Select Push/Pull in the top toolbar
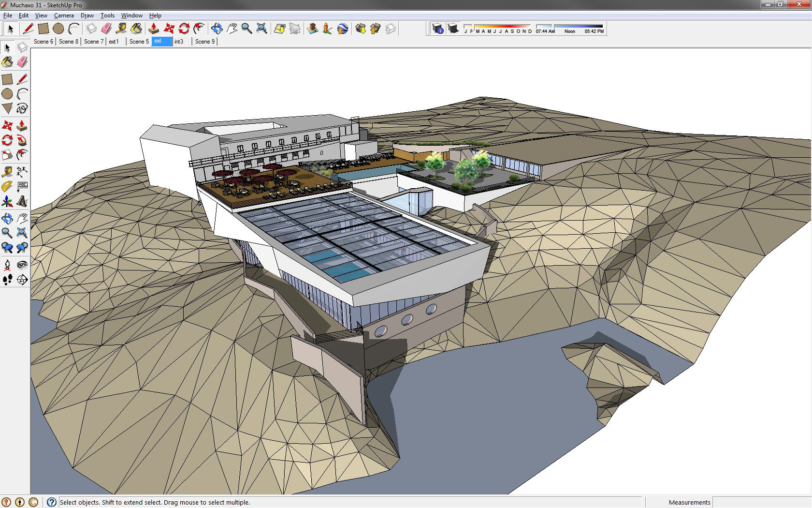This screenshot has width=812, height=508. pyautogui.click(x=154, y=29)
